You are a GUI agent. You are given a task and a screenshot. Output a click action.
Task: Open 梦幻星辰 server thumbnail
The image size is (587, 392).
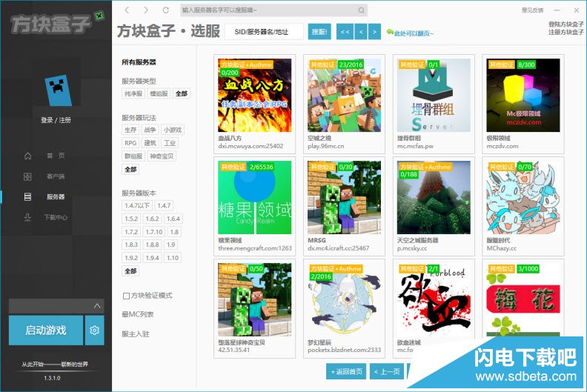(x=344, y=299)
